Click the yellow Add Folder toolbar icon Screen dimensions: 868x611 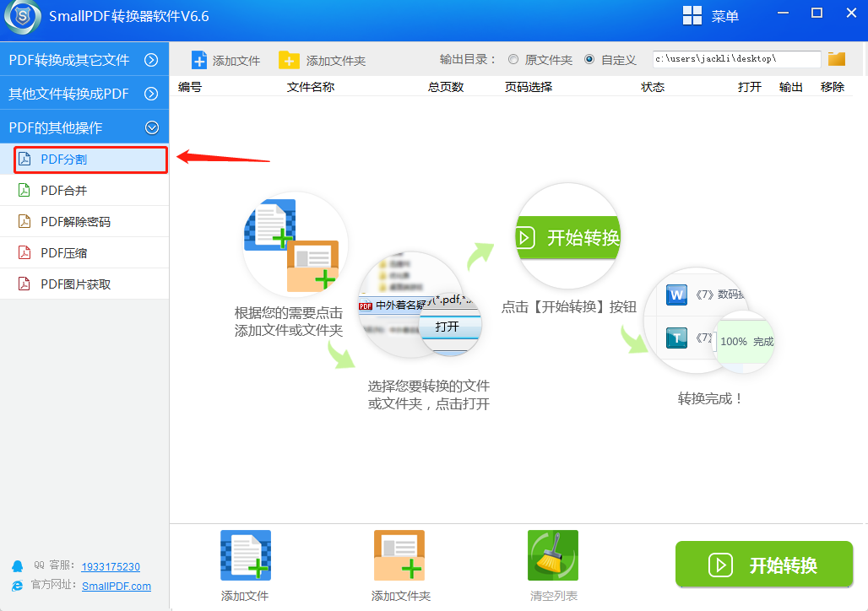tap(289, 60)
